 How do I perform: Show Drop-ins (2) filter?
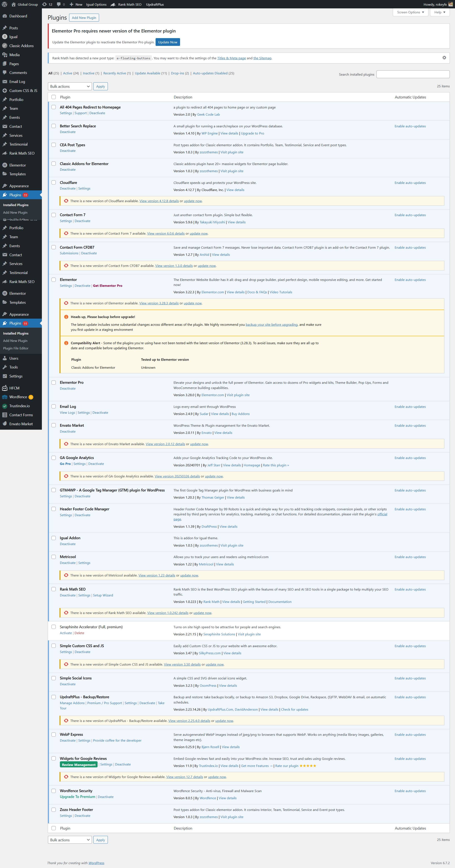pos(180,73)
